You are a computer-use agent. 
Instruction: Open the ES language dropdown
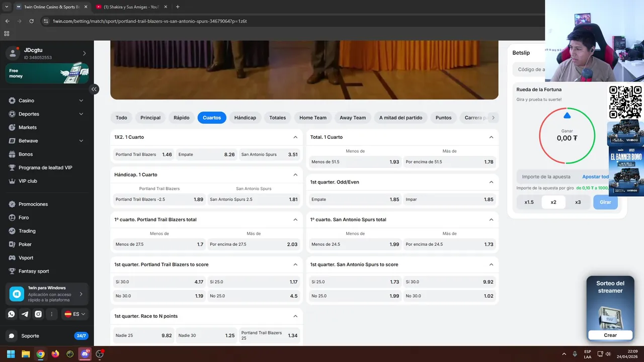tap(75, 314)
